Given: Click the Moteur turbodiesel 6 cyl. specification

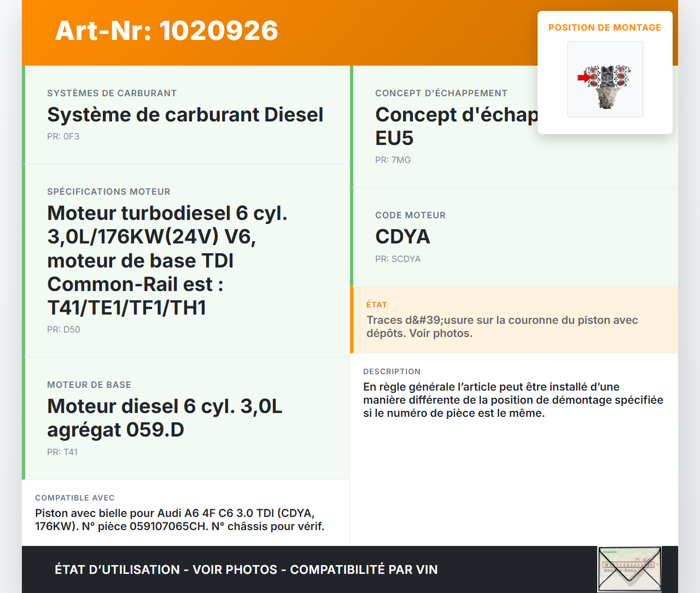Looking at the screenshot, I should tap(167, 260).
